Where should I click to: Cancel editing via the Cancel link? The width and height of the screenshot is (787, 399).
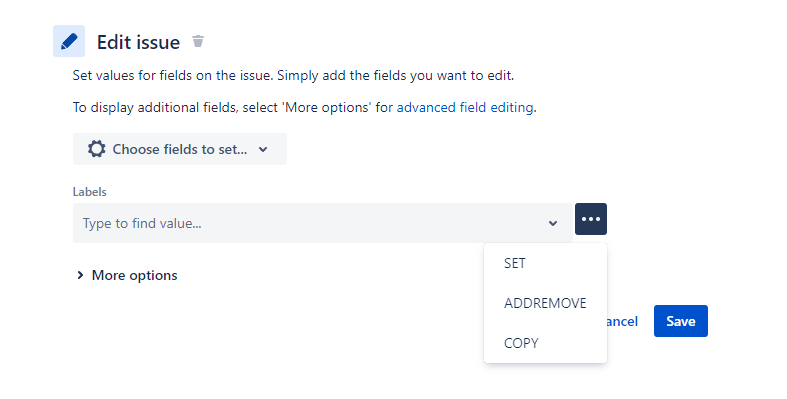pyautogui.click(x=622, y=321)
